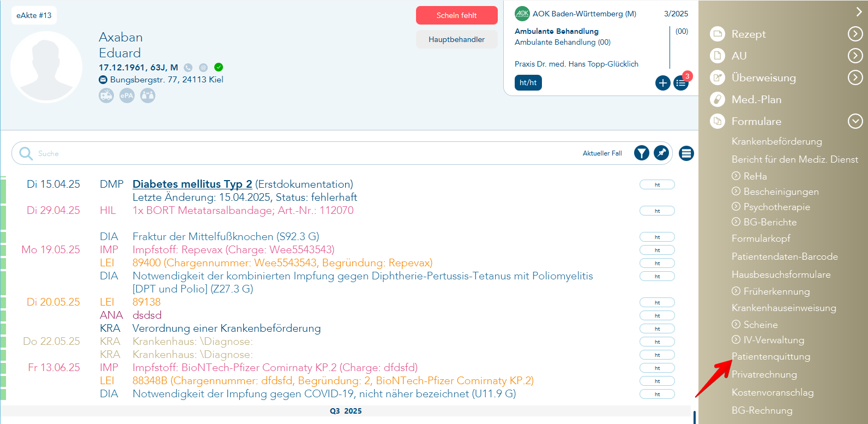Open the Kostenvoranschlag entry

[773, 392]
